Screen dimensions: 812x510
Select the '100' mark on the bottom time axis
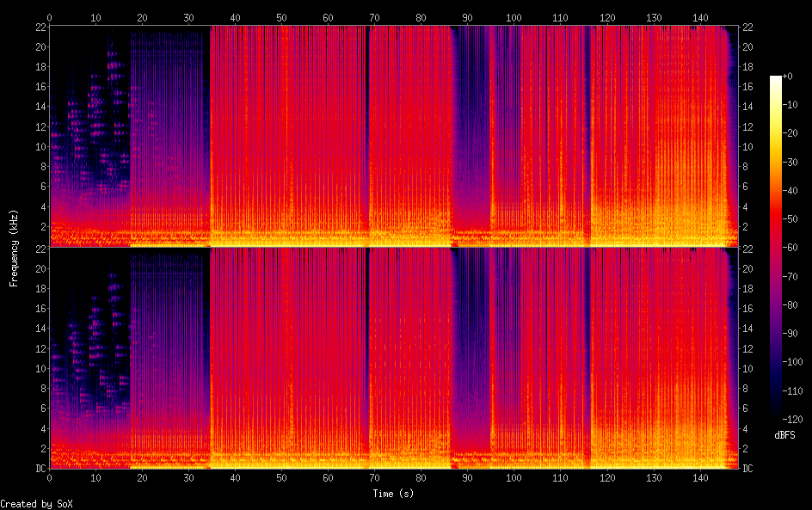pyautogui.click(x=514, y=478)
